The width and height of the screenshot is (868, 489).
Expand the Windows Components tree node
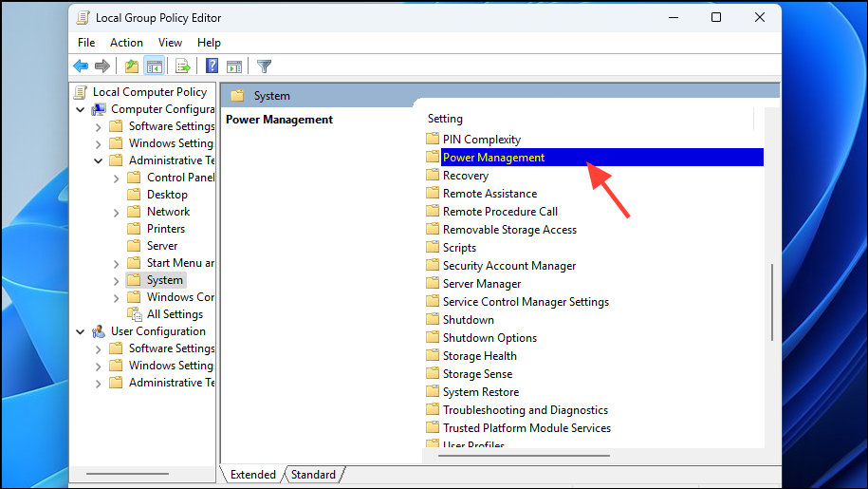pyautogui.click(x=117, y=298)
